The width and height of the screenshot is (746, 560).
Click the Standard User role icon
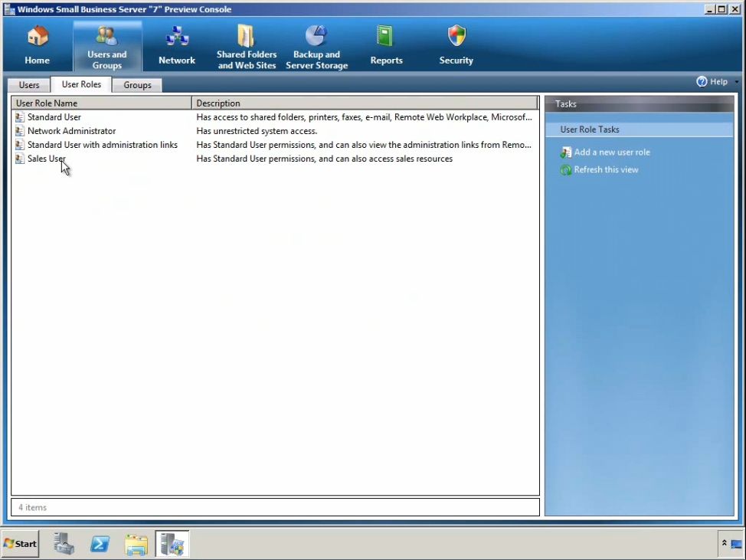(x=19, y=117)
